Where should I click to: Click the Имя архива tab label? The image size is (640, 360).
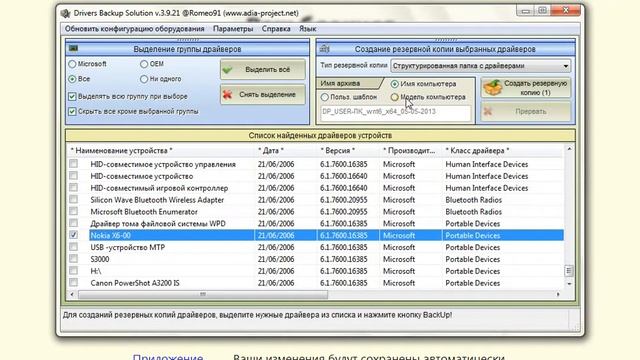(340, 83)
